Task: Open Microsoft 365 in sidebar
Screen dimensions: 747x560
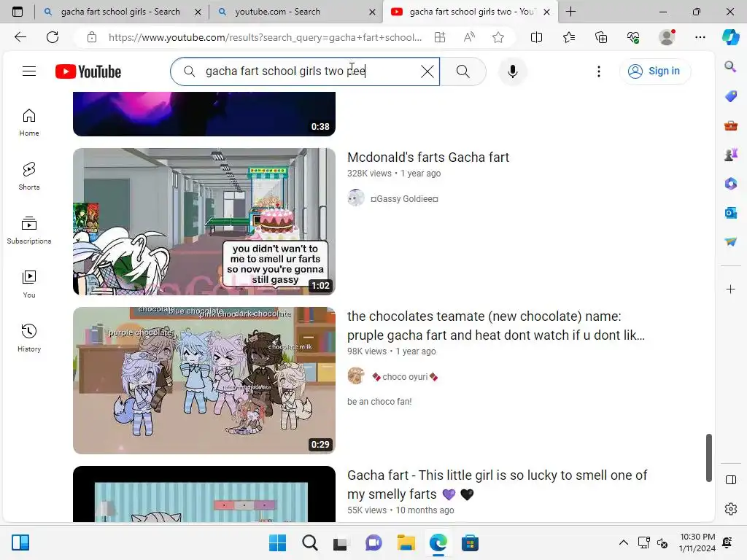Action: (730, 183)
